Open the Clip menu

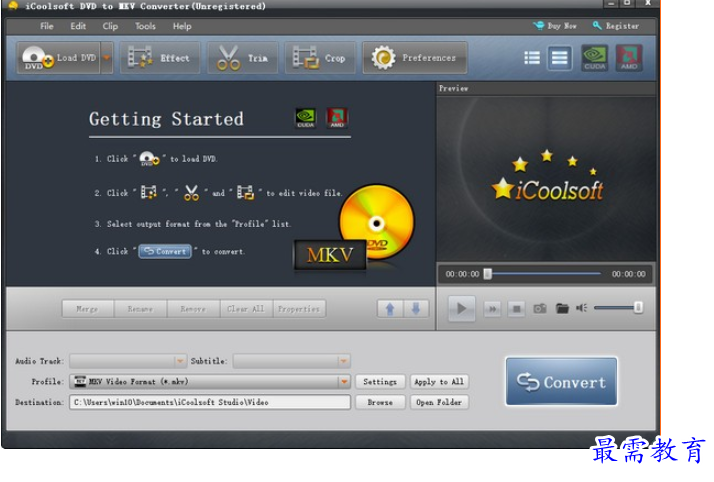[x=110, y=26]
